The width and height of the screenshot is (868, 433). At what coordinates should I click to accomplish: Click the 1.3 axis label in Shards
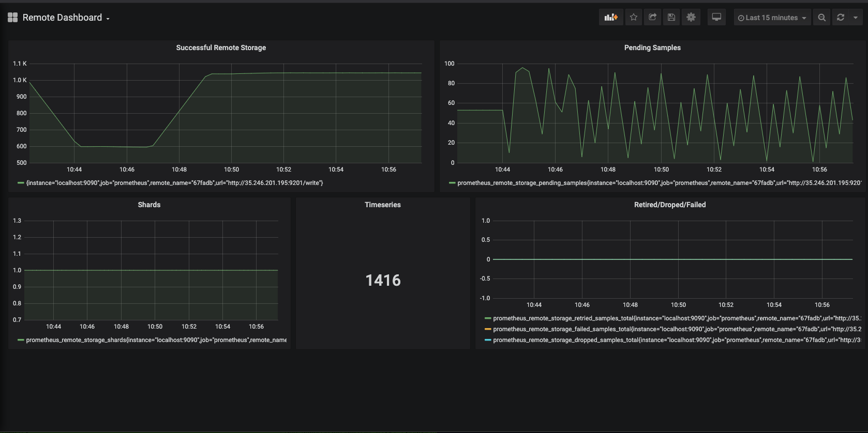17,221
